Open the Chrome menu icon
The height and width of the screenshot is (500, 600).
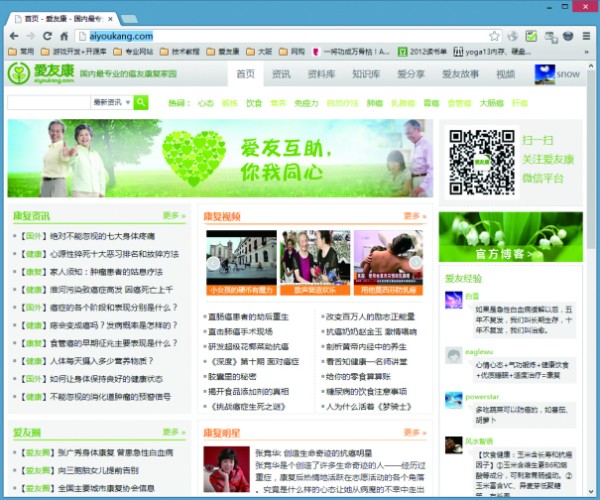pos(585,35)
